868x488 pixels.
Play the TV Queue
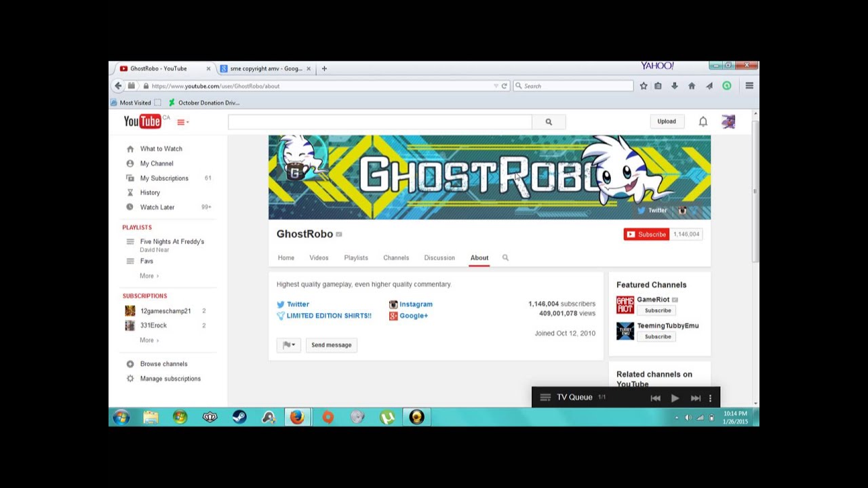point(675,398)
